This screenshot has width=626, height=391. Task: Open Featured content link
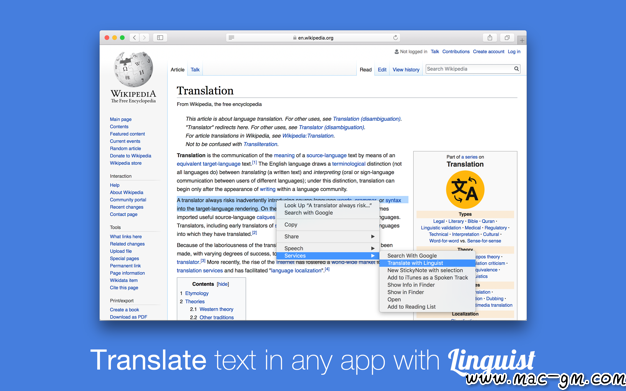127,134
